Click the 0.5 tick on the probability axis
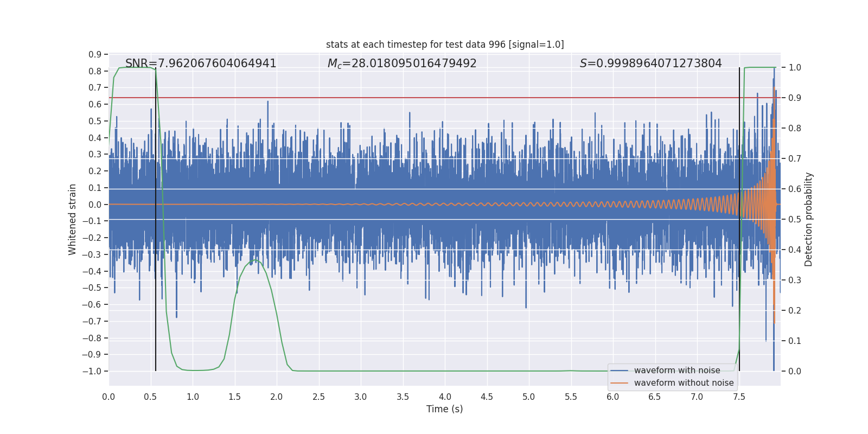868x434 pixels. pyautogui.click(x=795, y=220)
